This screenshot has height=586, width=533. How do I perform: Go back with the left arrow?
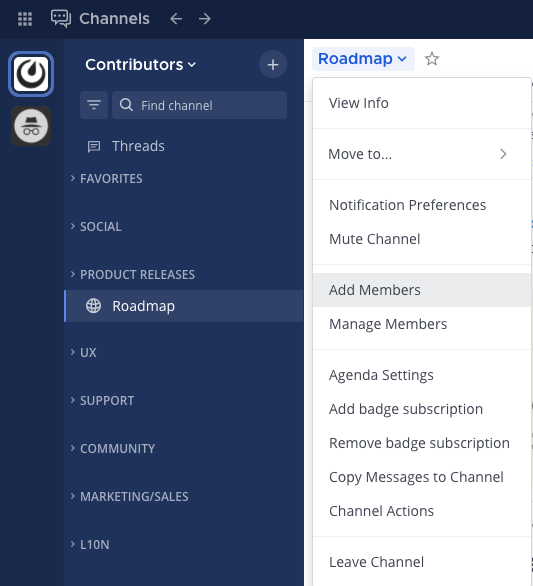click(x=176, y=19)
